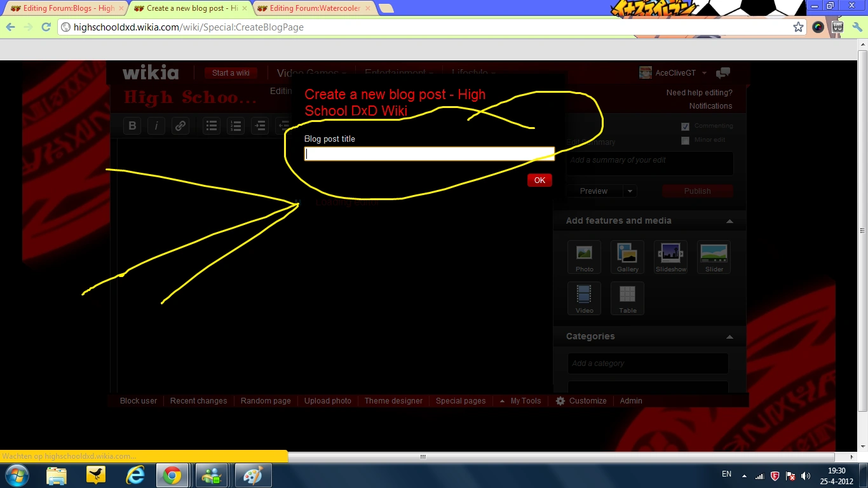Add a Photo to the blog post
The image size is (868, 488).
(584, 257)
